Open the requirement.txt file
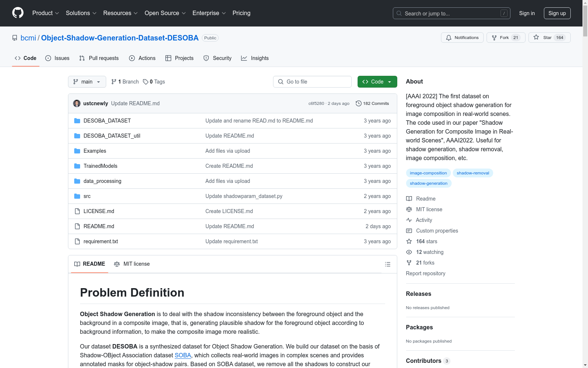The image size is (588, 368). point(101,241)
